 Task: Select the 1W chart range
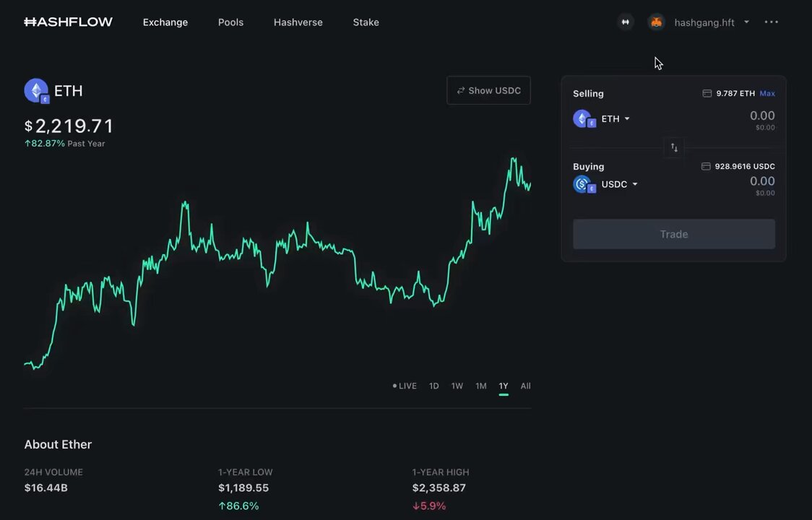[457, 386]
